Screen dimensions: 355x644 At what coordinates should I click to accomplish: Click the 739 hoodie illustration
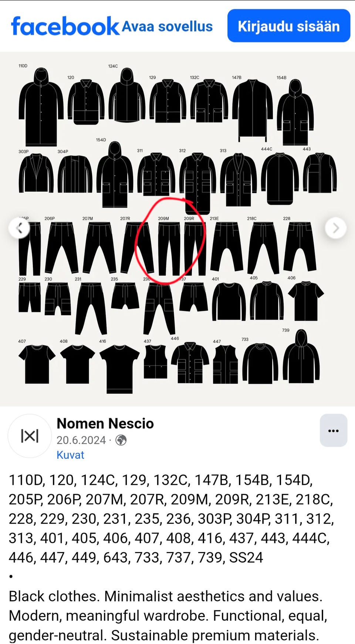301,357
